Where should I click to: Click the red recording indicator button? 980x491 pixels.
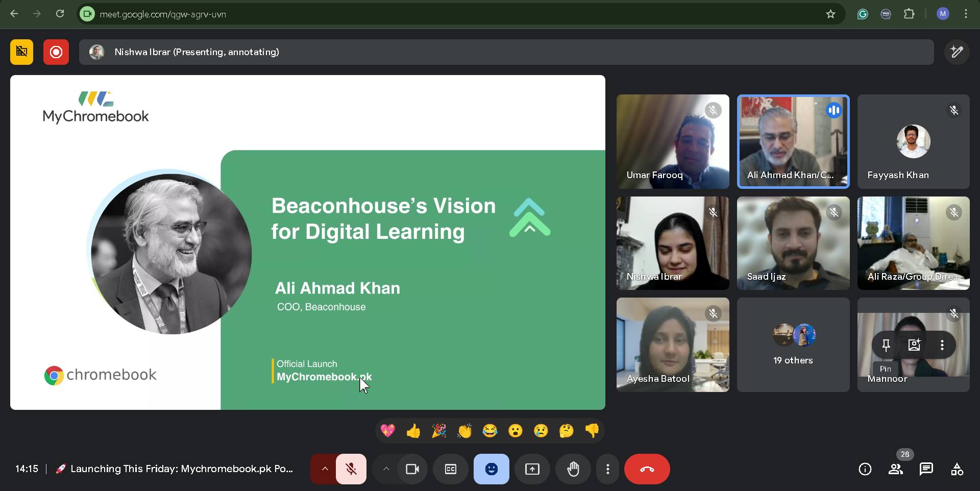56,52
